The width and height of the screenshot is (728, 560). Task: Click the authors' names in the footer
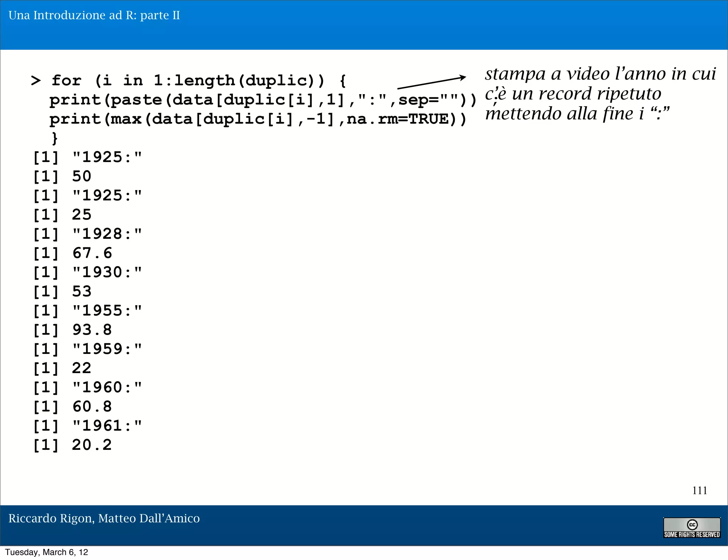point(104,518)
